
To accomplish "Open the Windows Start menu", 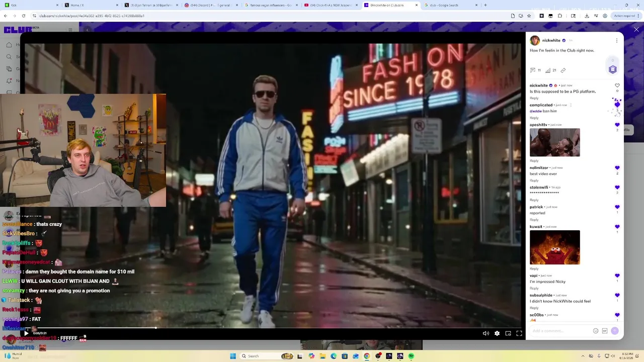I will click(232, 356).
